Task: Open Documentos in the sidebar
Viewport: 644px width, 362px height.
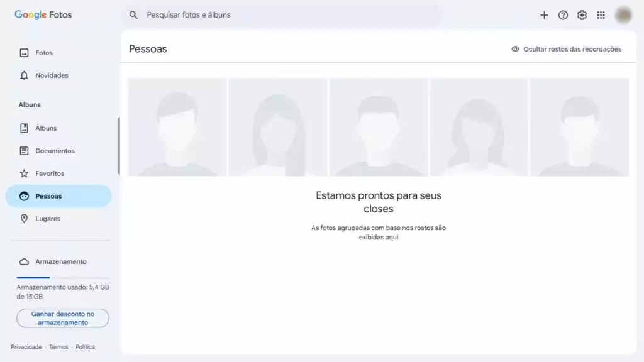Action: point(58,151)
